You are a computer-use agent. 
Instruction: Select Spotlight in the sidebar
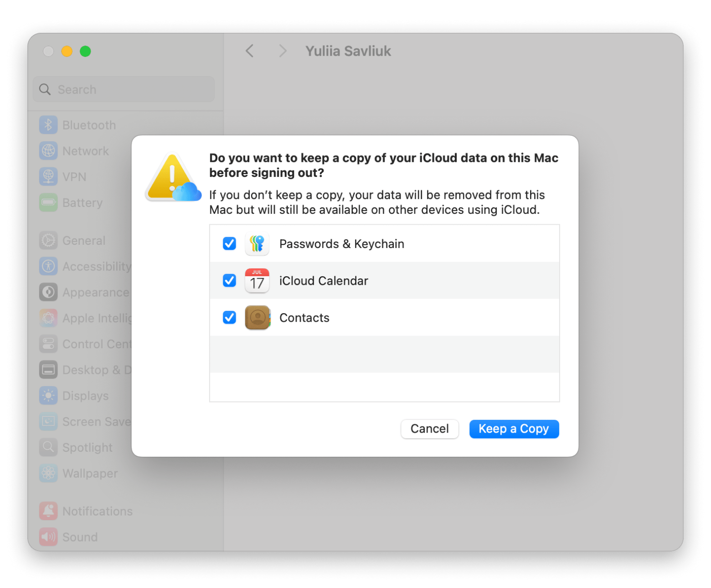(x=87, y=447)
